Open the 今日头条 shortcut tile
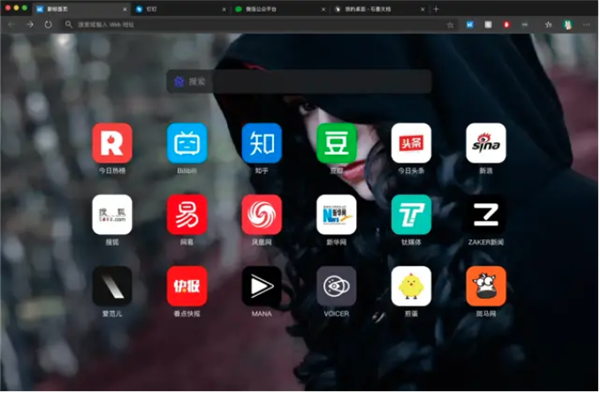 coord(411,143)
